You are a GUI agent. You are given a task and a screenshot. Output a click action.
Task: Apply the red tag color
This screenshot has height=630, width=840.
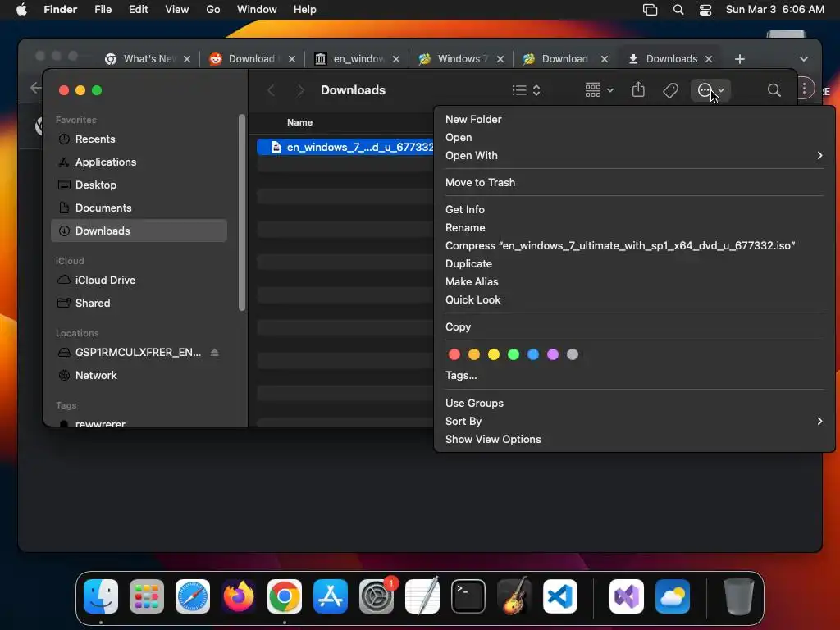tap(454, 354)
